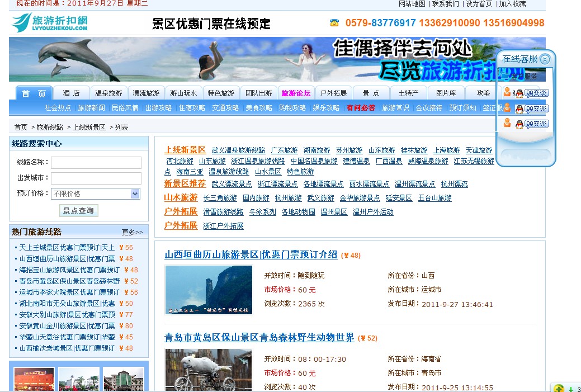Click the top orange avatar icon in 在线客服
The width and height of the screenshot is (581, 392).
507,92
